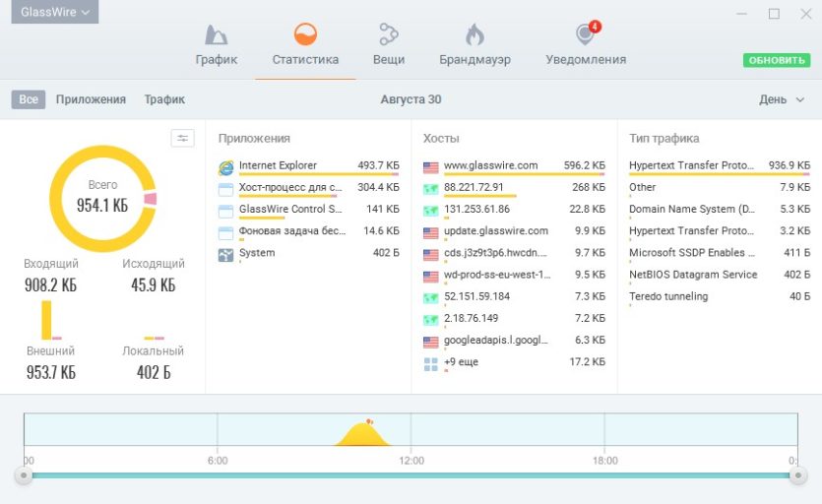Click the Локальный 402 Б value
This screenshot has height=504, width=822.
(153, 372)
